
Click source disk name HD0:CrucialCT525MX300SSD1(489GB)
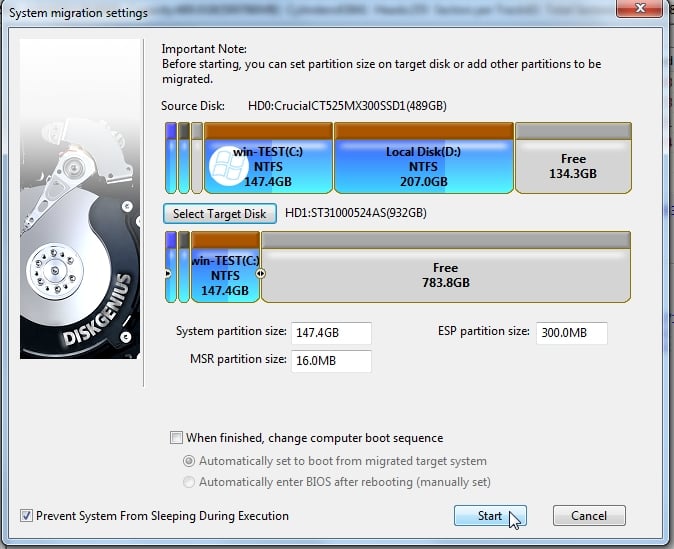pyautogui.click(x=347, y=106)
